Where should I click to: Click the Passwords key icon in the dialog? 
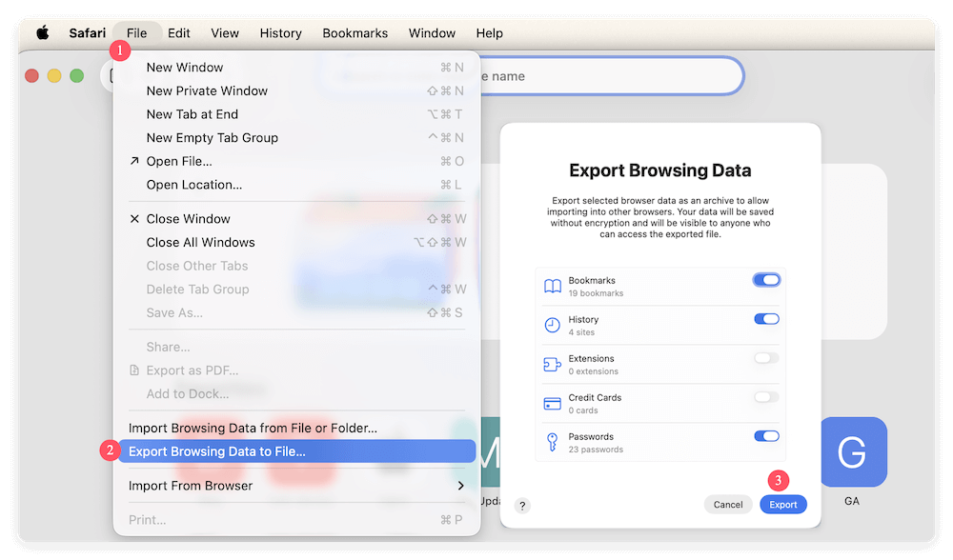pos(553,436)
